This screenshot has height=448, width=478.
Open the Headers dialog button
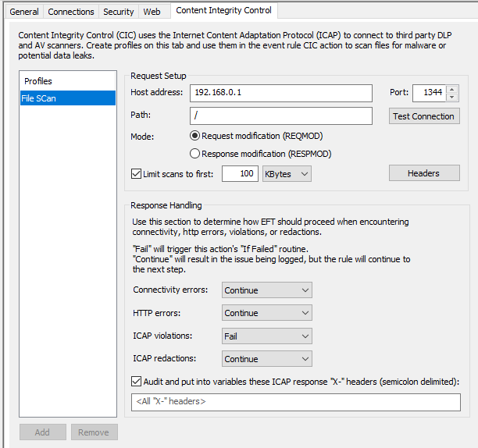(423, 173)
